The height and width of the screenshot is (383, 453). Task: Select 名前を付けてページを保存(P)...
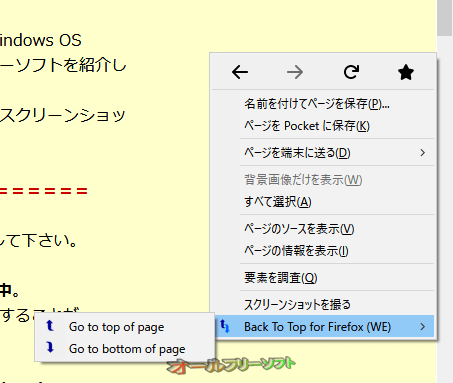click(323, 104)
